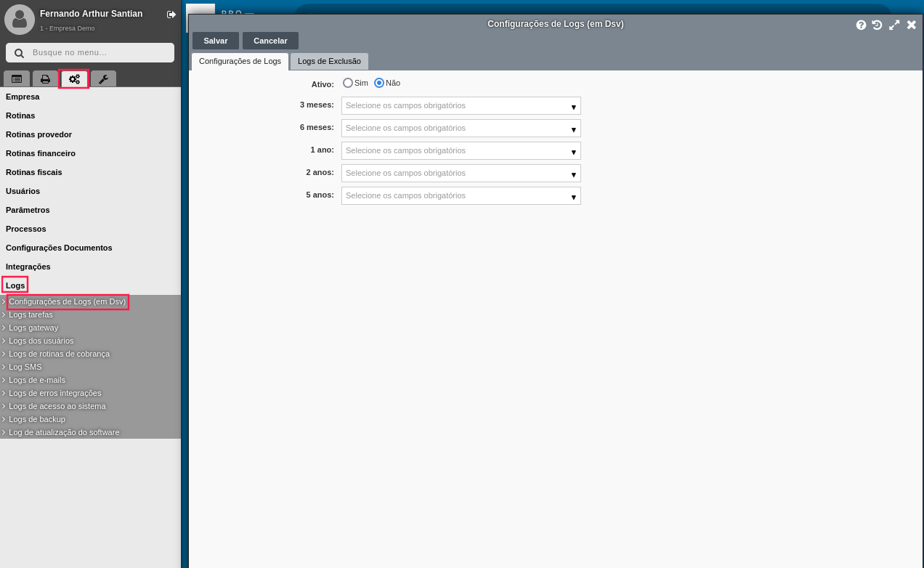The width and height of the screenshot is (924, 568).
Task: Open Logs dos usuários item
Action: click(41, 341)
